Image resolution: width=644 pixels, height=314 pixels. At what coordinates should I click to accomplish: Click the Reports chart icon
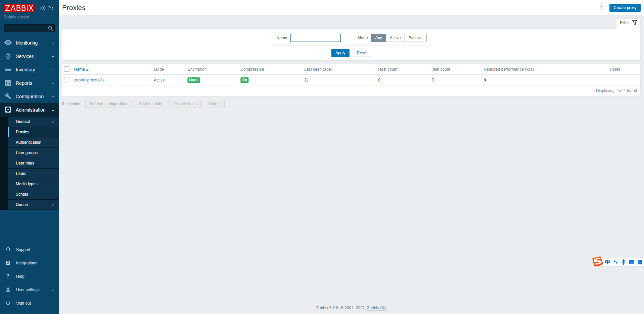click(8, 83)
